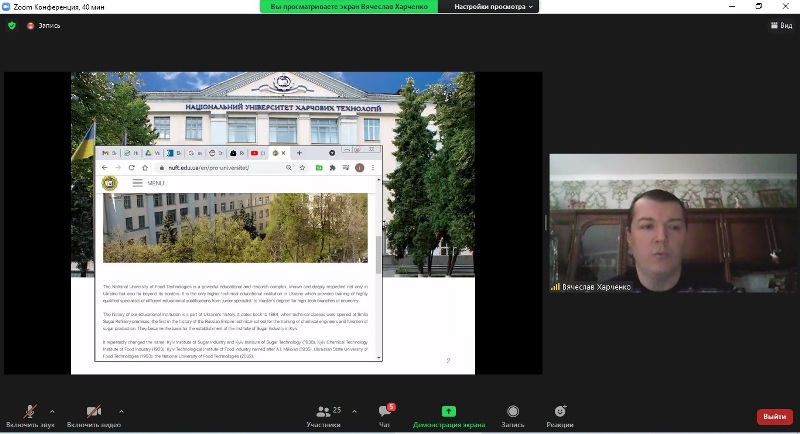The height and width of the screenshot is (434, 800).
Task: Click the signal strength bars on video
Action: coord(555,287)
